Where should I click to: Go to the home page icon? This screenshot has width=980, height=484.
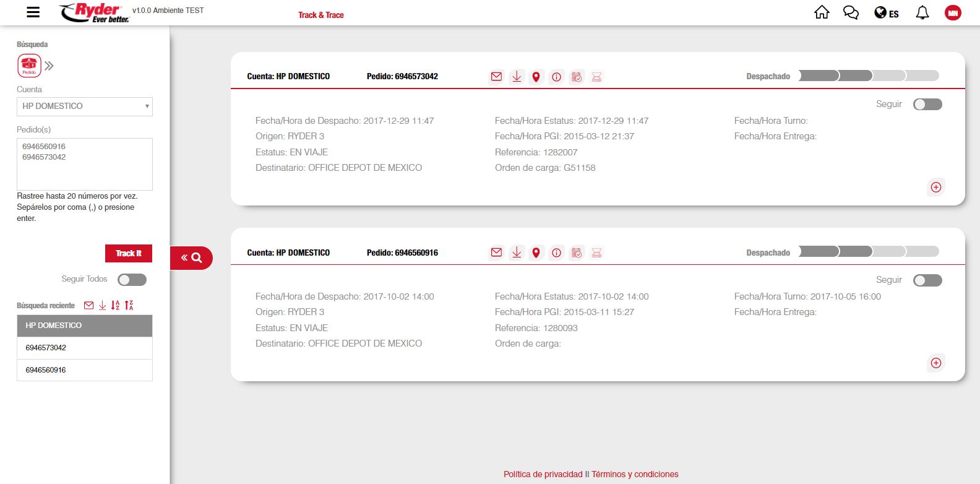click(822, 12)
